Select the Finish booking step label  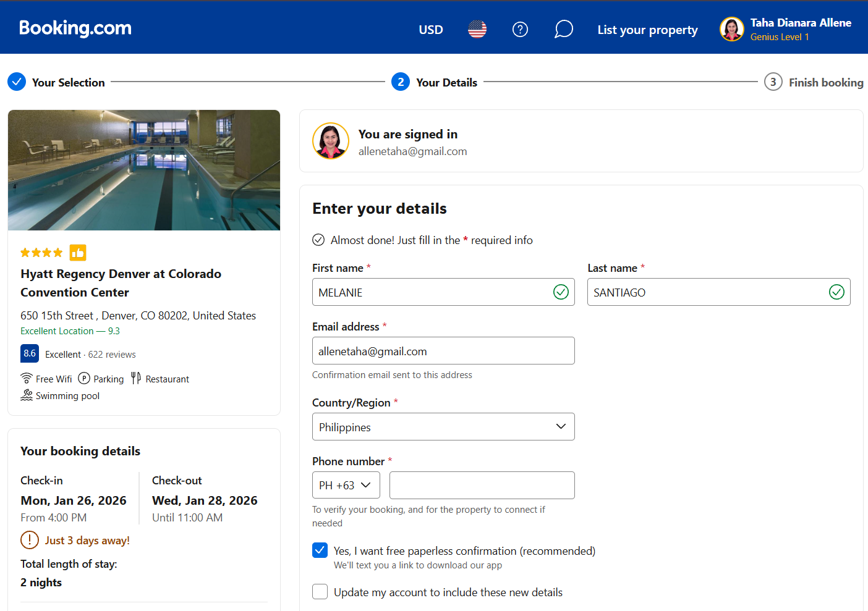tap(826, 82)
